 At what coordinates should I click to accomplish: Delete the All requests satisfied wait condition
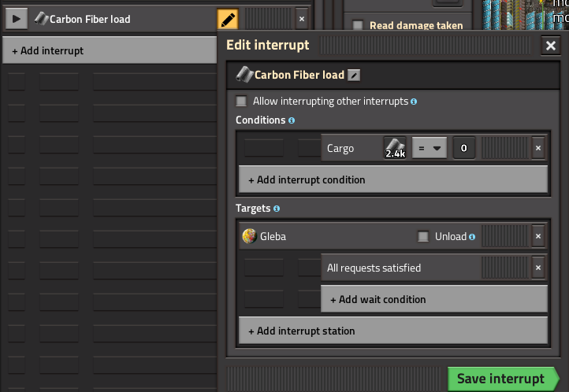click(x=538, y=268)
